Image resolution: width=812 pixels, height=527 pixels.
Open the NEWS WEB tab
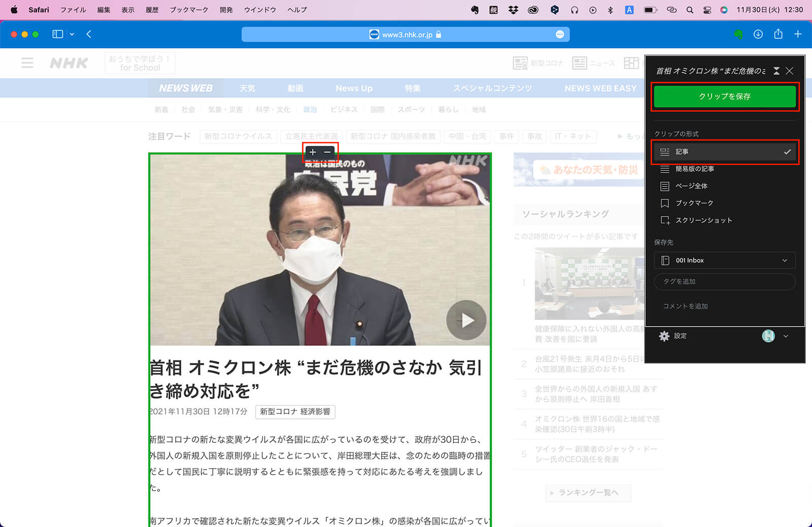coord(186,88)
